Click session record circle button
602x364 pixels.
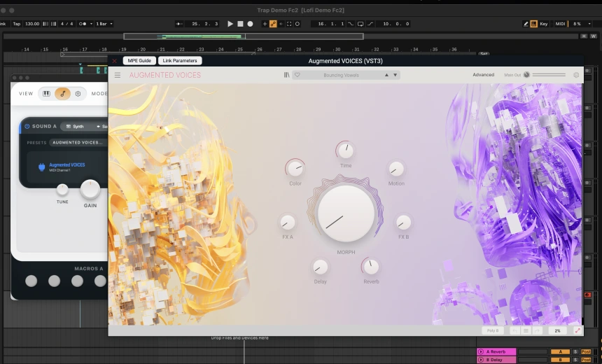(x=297, y=24)
